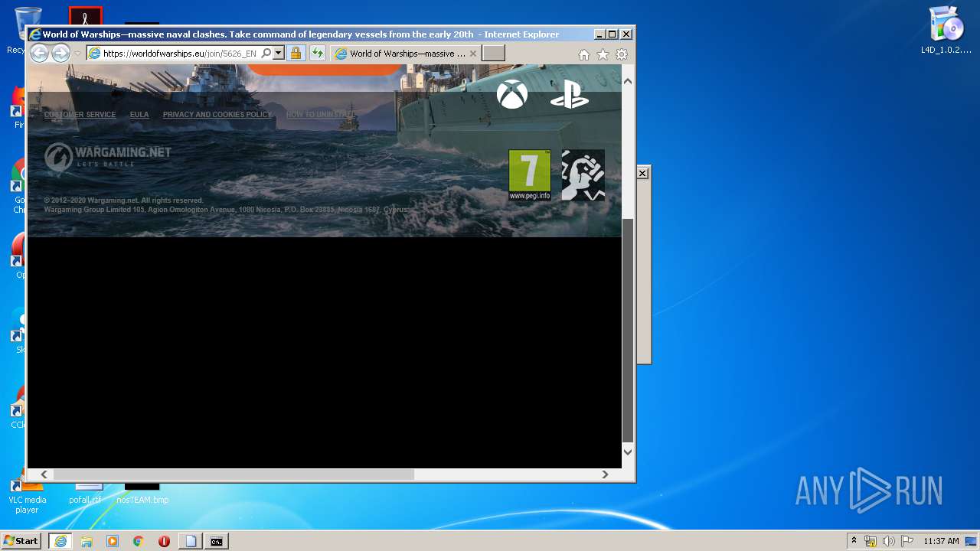Click Internet Explorer in the taskbar
980x551 pixels.
pos(60,541)
